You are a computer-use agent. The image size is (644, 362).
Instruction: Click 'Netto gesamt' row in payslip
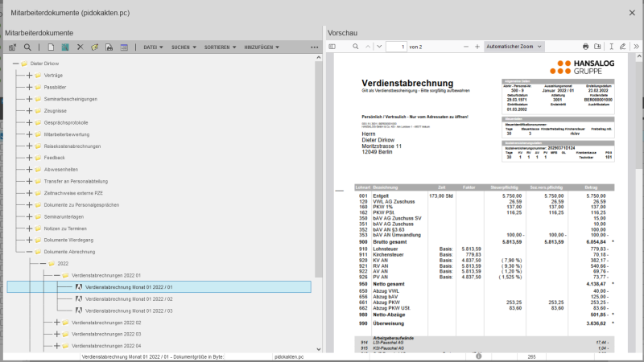[485, 284]
